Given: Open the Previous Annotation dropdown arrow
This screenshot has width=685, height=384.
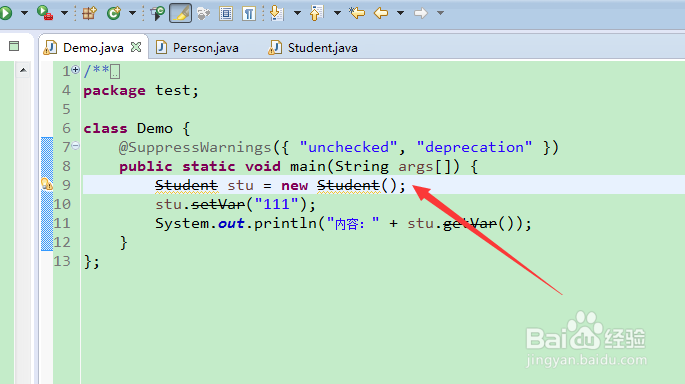Looking at the screenshot, I should tap(337, 13).
